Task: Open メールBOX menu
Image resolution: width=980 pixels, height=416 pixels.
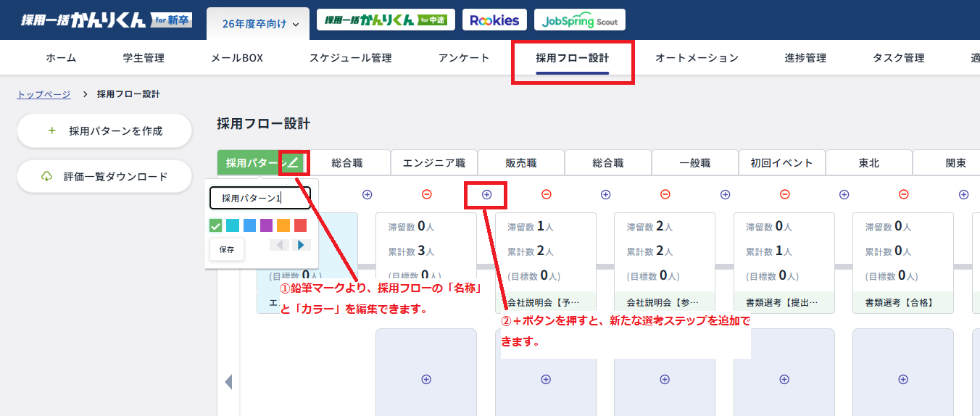Action: pyautogui.click(x=237, y=58)
